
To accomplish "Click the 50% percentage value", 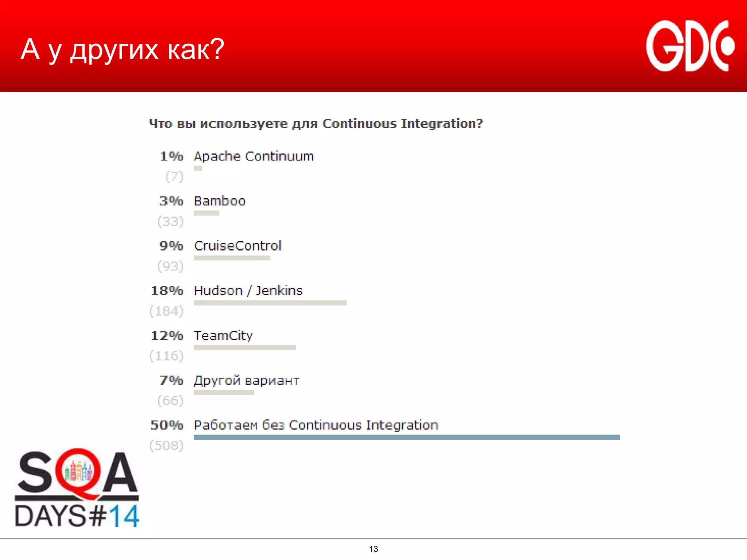I will pos(167,425).
